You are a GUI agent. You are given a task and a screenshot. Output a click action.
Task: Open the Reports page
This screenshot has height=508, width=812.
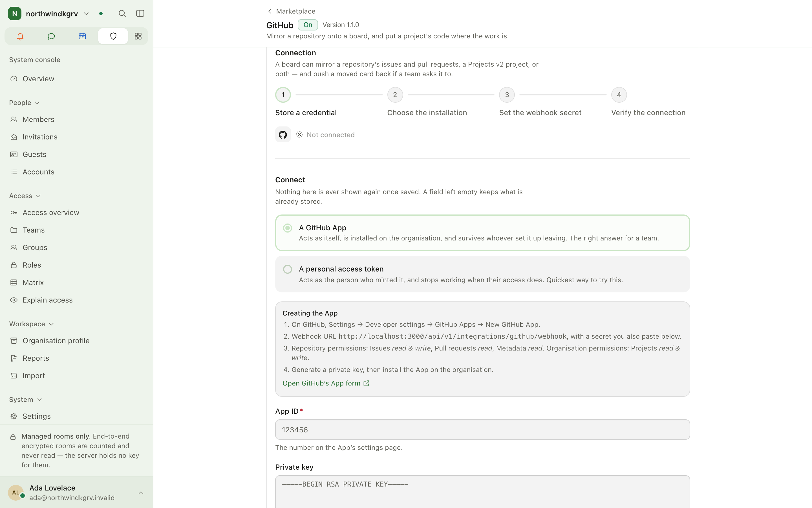click(x=76, y=358)
